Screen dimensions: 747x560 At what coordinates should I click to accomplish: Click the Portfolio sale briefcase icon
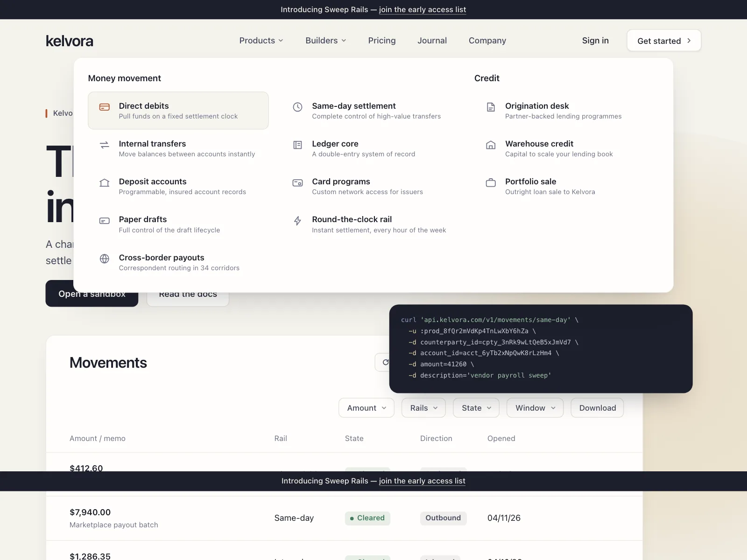pos(491,183)
